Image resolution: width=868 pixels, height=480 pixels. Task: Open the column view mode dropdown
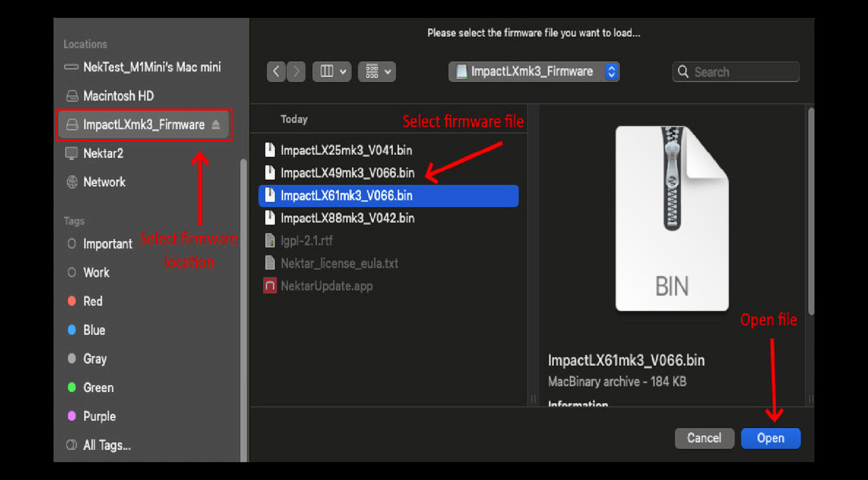click(x=332, y=71)
